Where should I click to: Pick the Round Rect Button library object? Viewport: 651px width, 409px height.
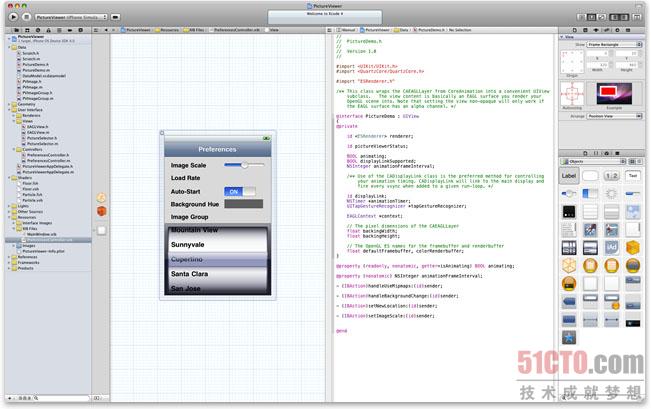[590, 176]
